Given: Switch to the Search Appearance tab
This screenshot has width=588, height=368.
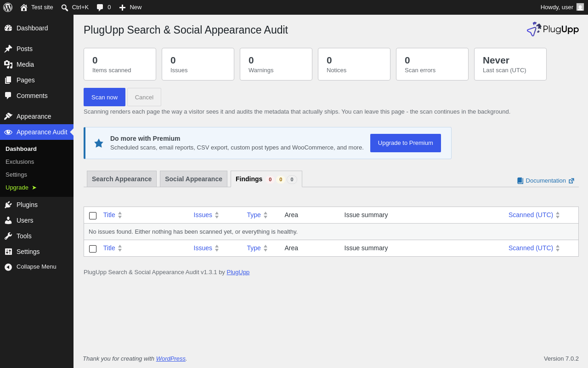Looking at the screenshot, I should point(122,179).
